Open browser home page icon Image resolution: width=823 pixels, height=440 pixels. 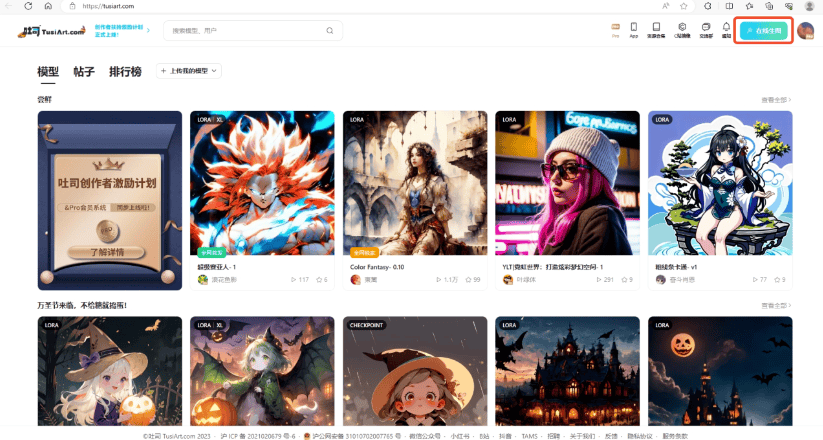click(47, 6)
